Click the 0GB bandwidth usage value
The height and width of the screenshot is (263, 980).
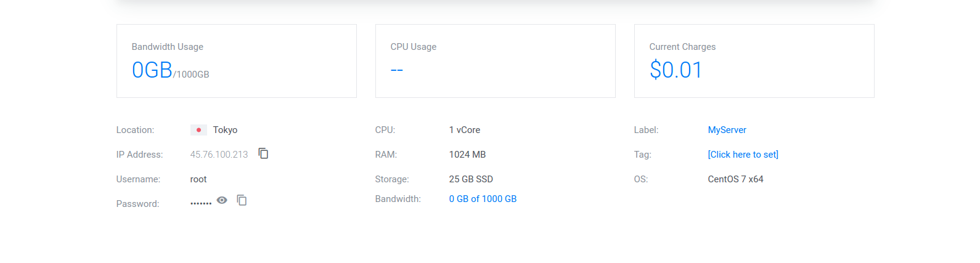tap(152, 70)
